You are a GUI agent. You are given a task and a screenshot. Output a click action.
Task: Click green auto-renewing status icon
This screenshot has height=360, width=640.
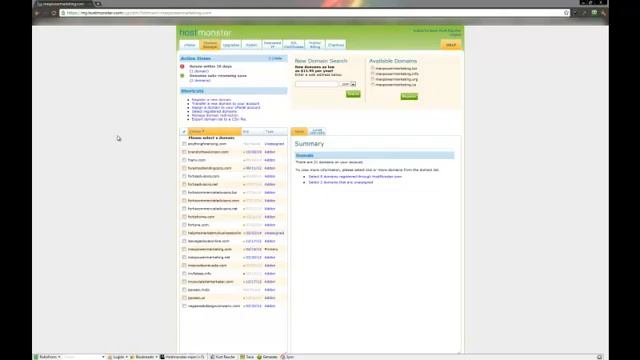[182, 76]
